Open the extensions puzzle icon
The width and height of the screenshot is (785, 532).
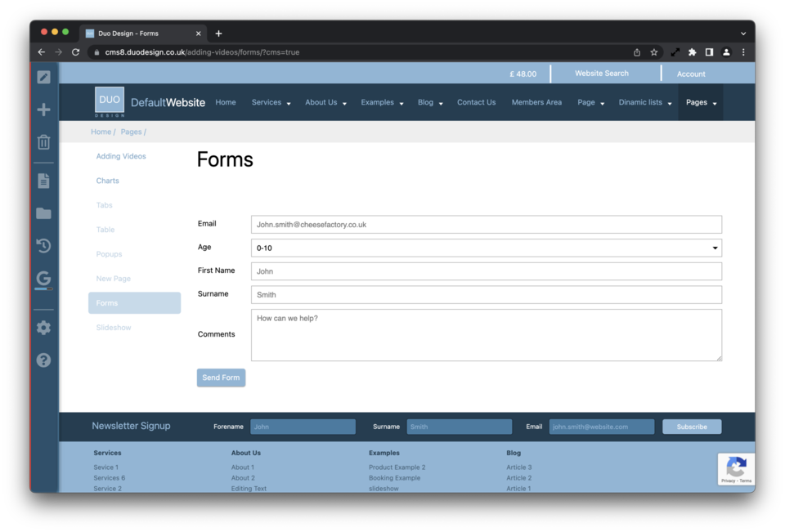tap(693, 52)
